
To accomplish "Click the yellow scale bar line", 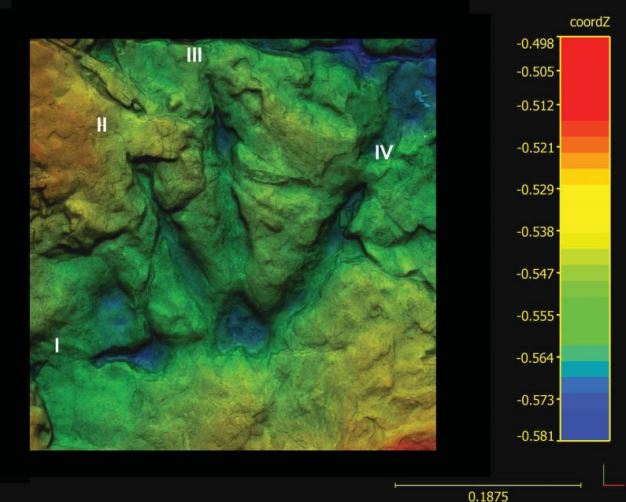I will click(x=487, y=485).
